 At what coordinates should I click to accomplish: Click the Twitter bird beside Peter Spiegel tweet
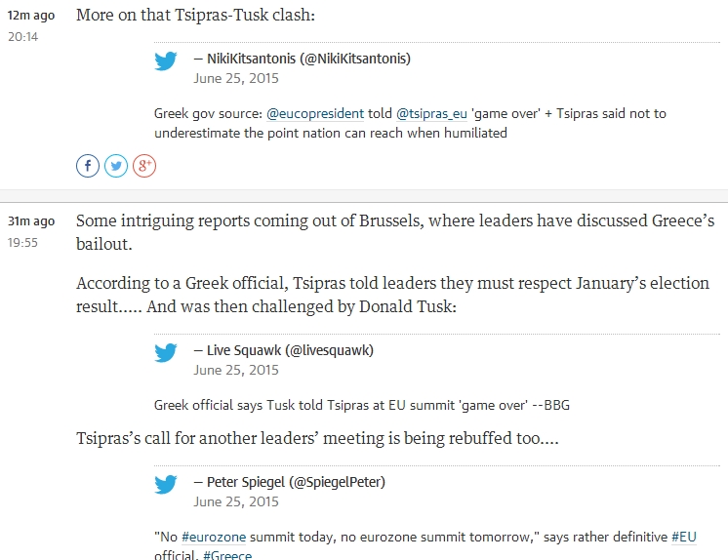(x=166, y=484)
